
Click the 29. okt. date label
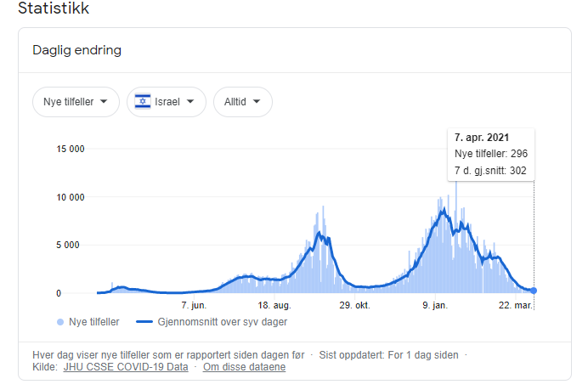pyautogui.click(x=355, y=305)
